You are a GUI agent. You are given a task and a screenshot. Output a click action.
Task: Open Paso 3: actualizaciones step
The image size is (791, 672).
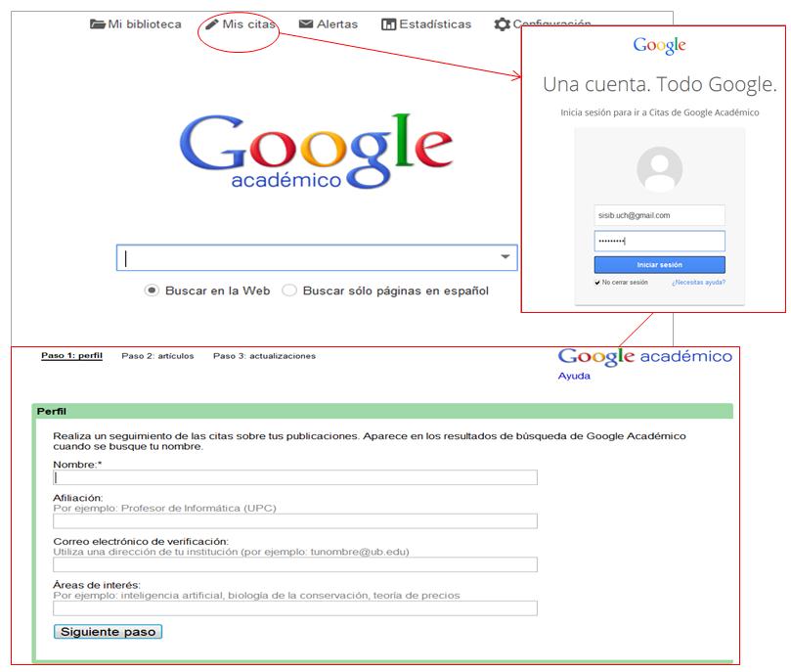click(x=264, y=356)
